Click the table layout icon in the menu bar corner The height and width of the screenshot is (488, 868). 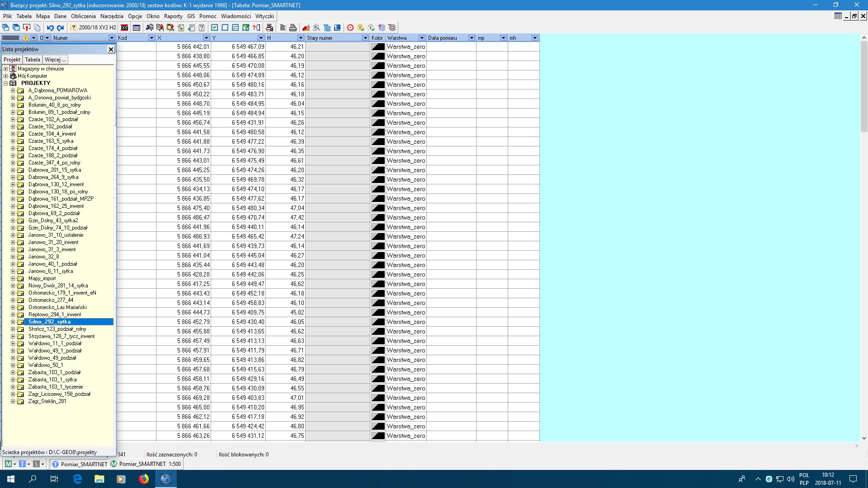838,16
